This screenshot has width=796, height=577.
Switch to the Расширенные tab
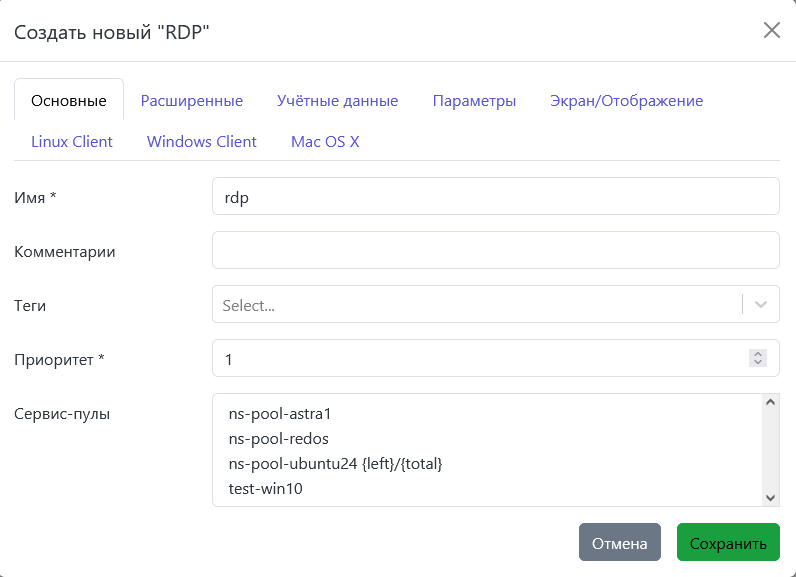point(191,101)
